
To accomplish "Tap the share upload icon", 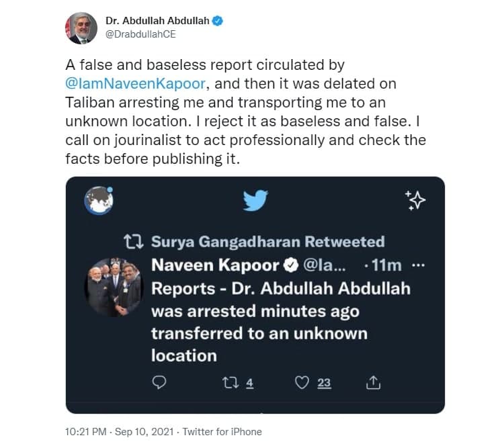I will 373,382.
